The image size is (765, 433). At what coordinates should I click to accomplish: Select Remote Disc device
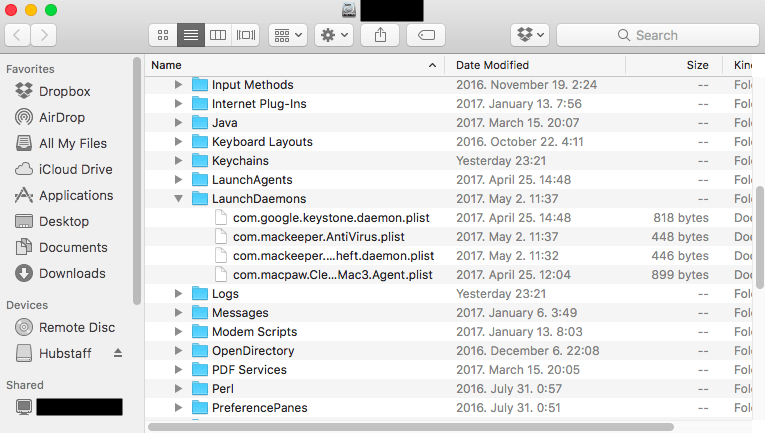click(65, 327)
